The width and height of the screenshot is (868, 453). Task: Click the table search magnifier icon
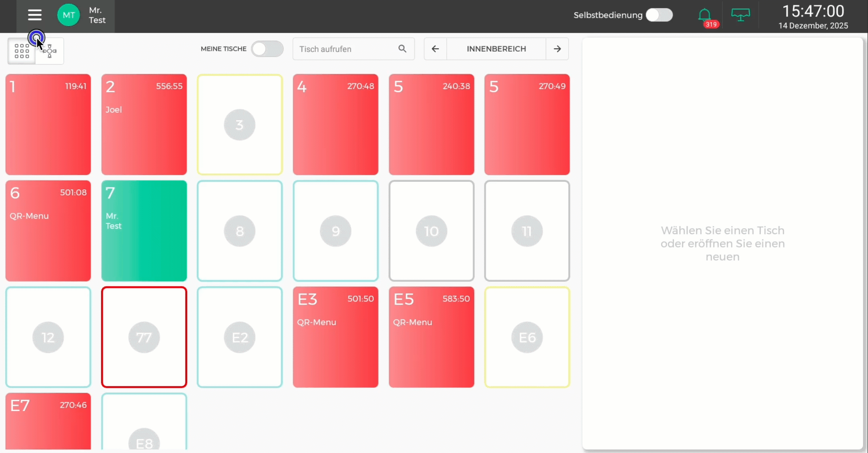pos(402,49)
